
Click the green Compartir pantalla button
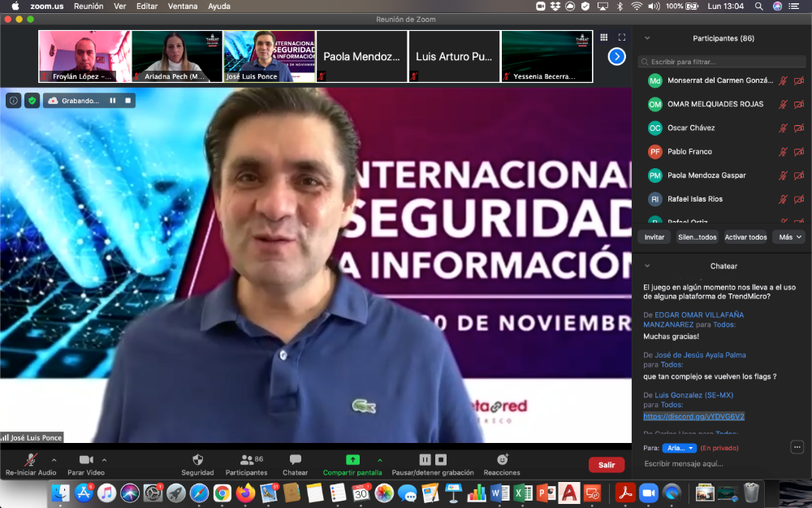[352, 460]
